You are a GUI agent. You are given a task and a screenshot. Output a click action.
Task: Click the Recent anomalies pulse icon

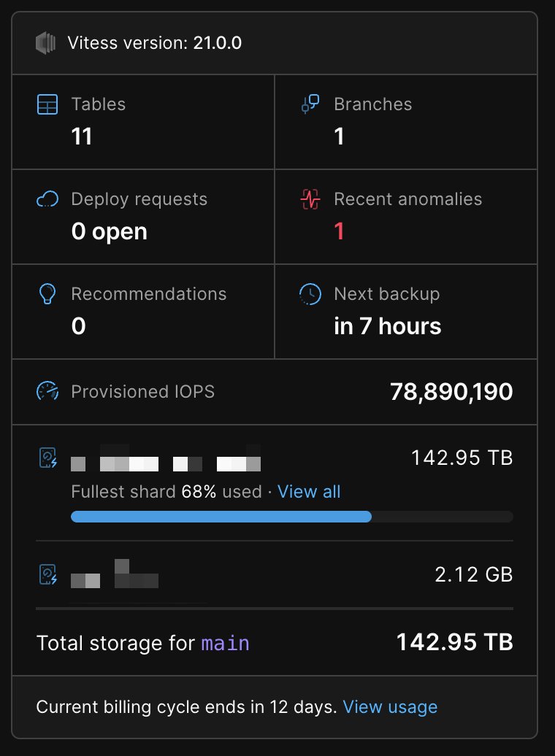310,199
